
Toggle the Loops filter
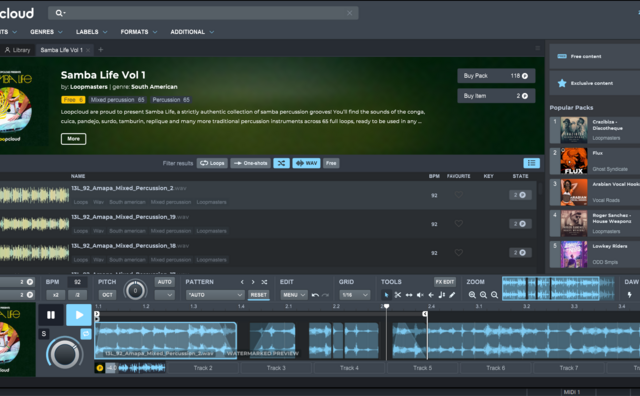[212, 163]
